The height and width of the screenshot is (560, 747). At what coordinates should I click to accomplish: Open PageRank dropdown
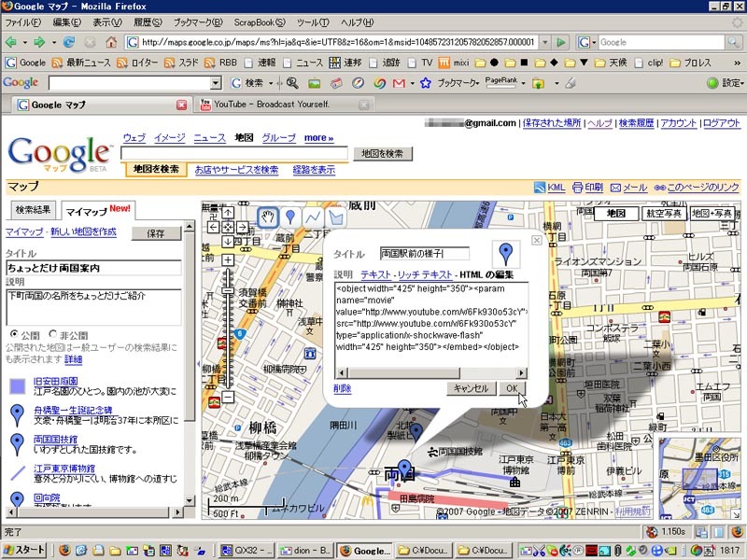[523, 83]
